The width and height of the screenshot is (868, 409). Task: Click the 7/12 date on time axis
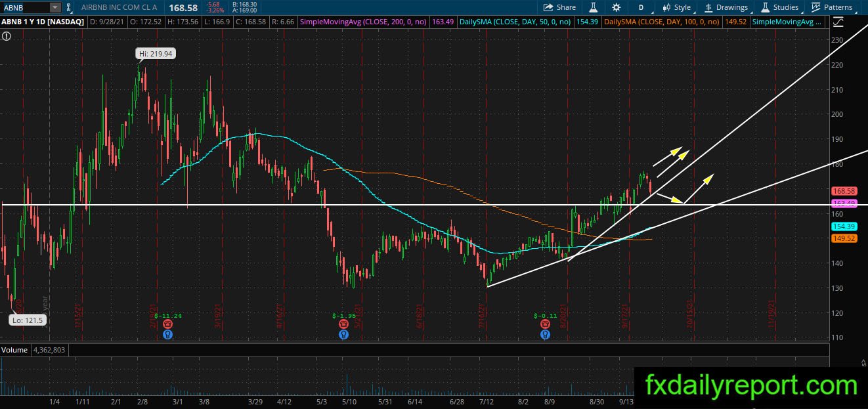click(x=487, y=401)
